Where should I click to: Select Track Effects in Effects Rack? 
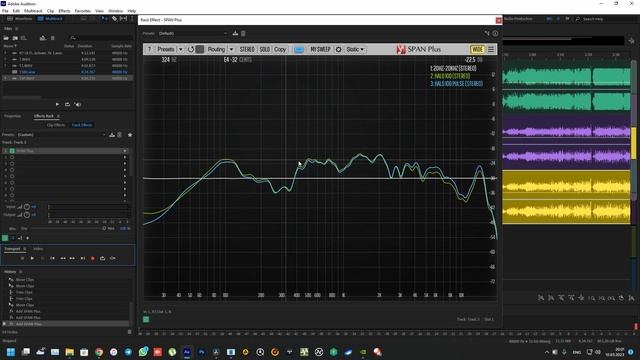click(82, 125)
